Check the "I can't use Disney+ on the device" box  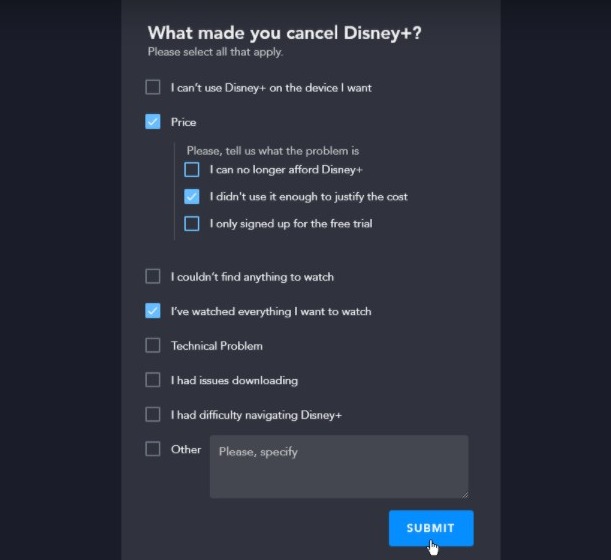coord(153,87)
